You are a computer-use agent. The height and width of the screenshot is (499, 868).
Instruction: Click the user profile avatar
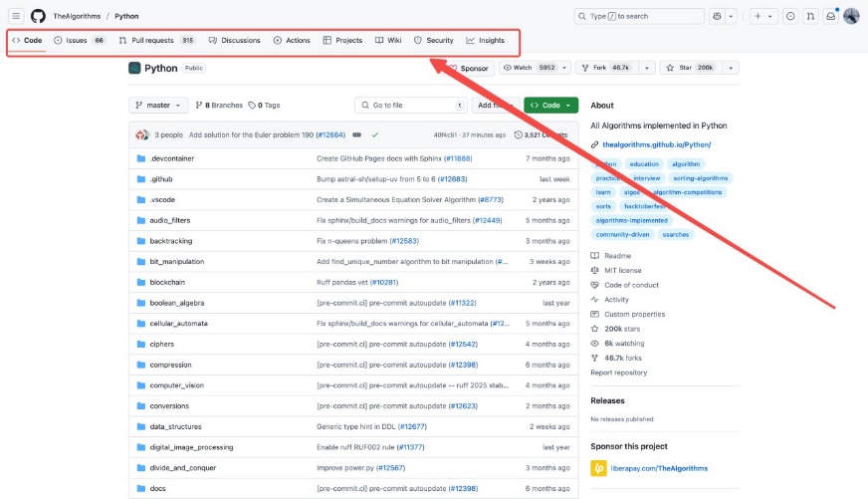851,16
